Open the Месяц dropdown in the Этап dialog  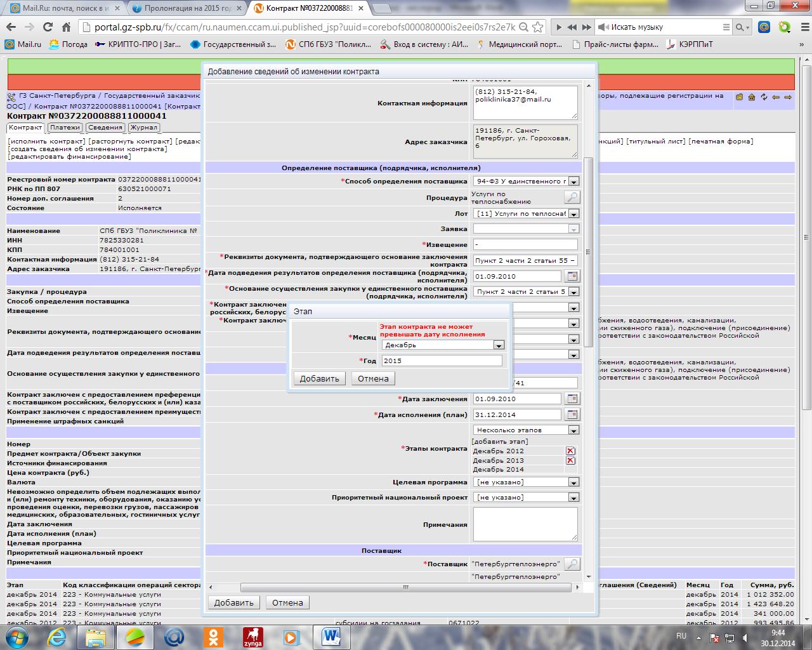pos(499,345)
